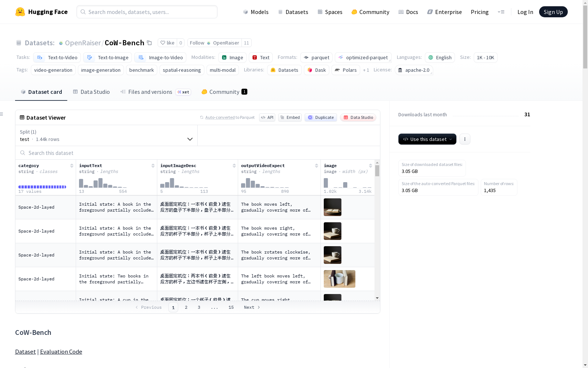Click the parquet format tag
Viewport: 588px width, 368px height.
316,57
